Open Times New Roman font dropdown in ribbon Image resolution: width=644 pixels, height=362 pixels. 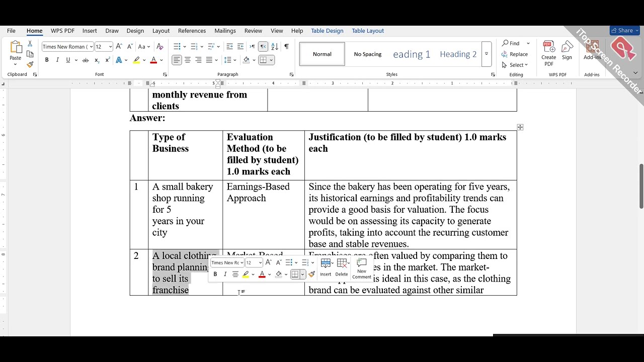click(91, 47)
